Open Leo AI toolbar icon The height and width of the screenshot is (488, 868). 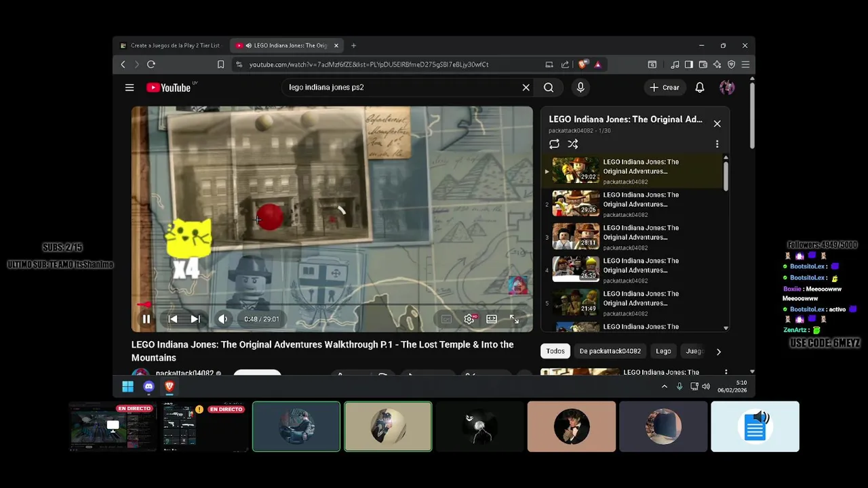717,64
